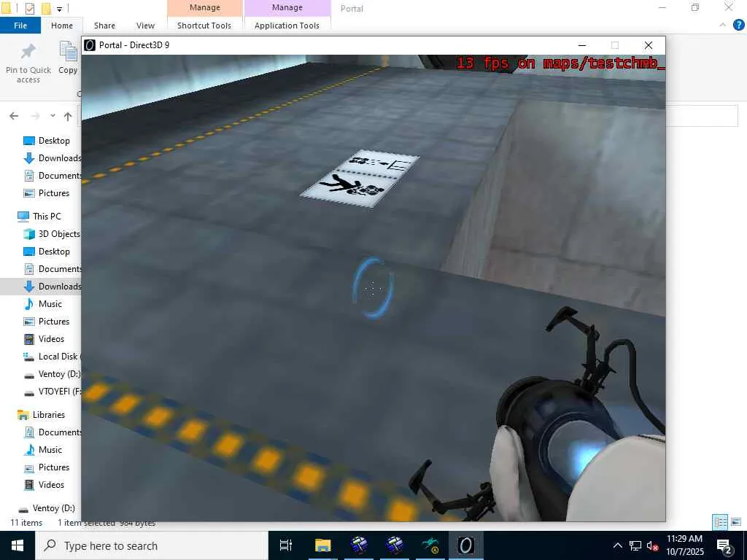Click File Explorer search field behind Portal window
The width and height of the screenshot is (747, 560).
coord(702,116)
